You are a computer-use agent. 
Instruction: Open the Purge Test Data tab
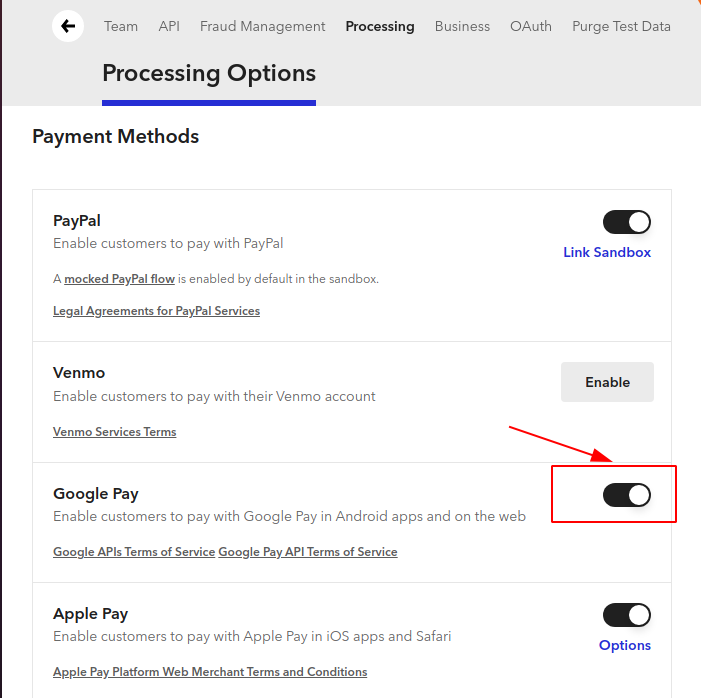coord(621,26)
